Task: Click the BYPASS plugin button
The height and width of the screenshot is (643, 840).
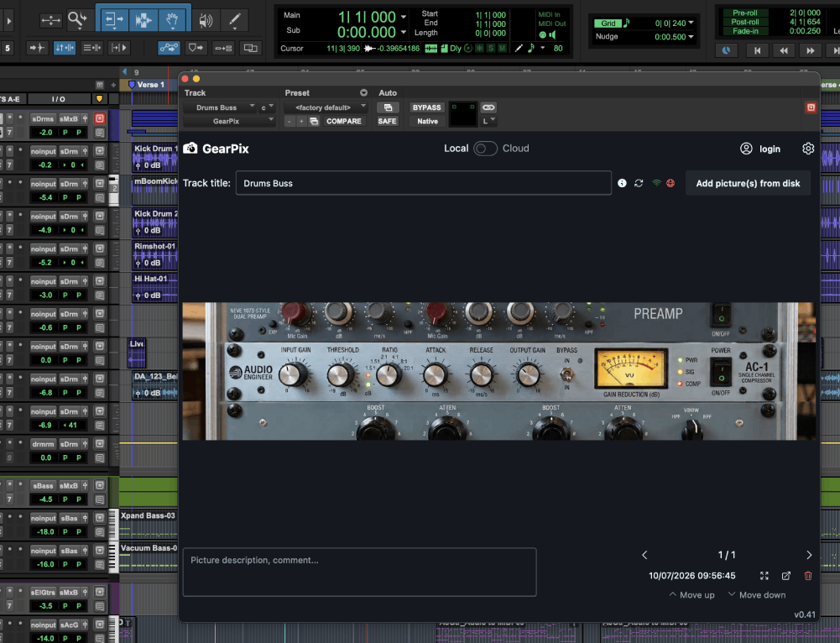Action: 426,107
